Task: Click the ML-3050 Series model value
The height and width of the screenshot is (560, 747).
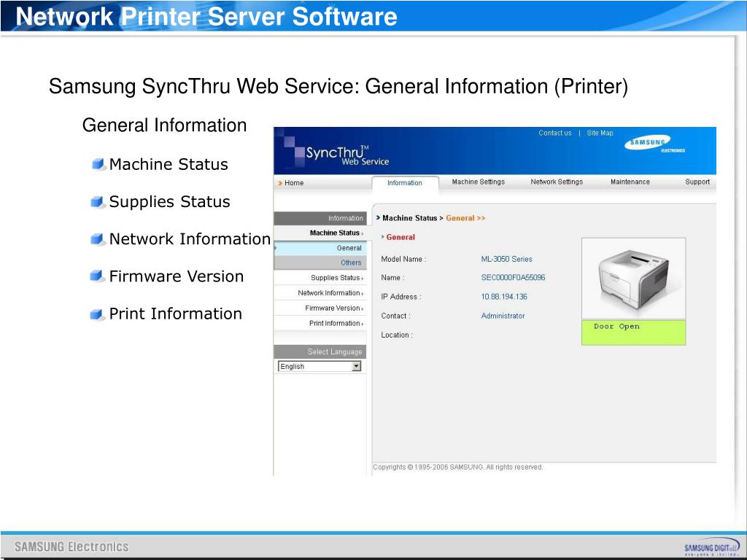Action: (506, 259)
